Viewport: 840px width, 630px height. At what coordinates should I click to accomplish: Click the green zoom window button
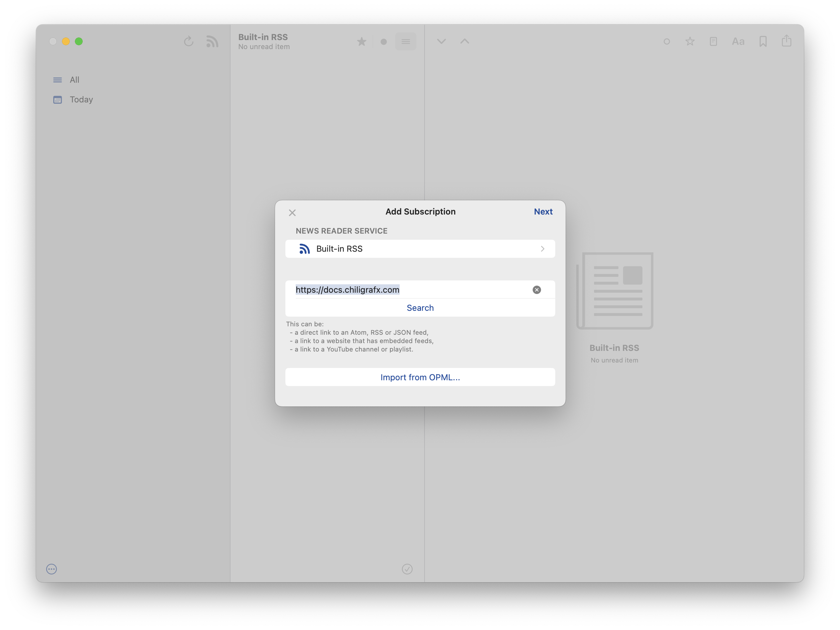[78, 41]
